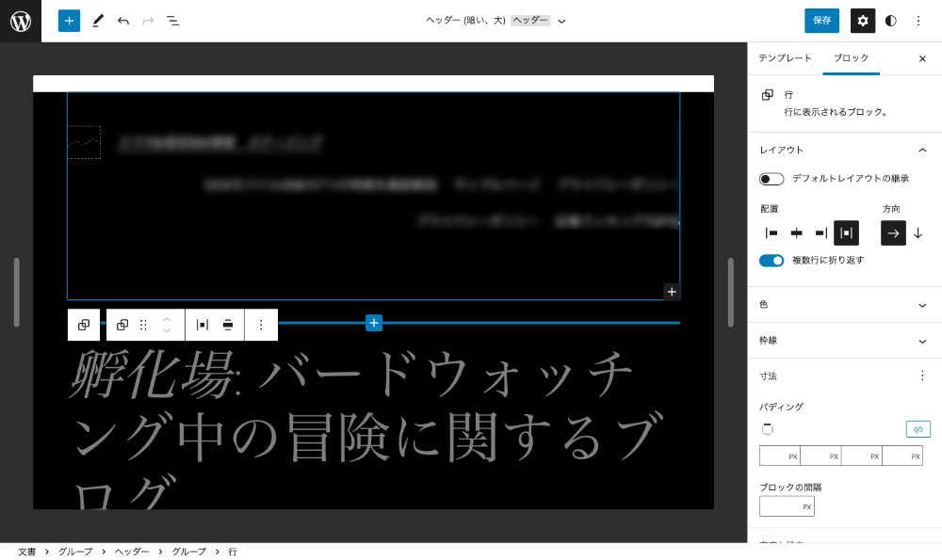Save changes with the 保存 button
This screenshot has height=560, width=942.
(x=821, y=21)
